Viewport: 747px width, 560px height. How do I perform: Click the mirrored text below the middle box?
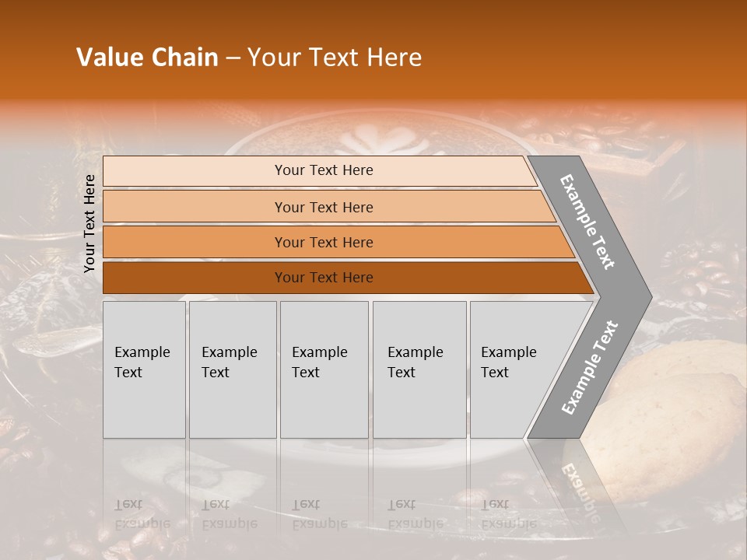(x=319, y=513)
